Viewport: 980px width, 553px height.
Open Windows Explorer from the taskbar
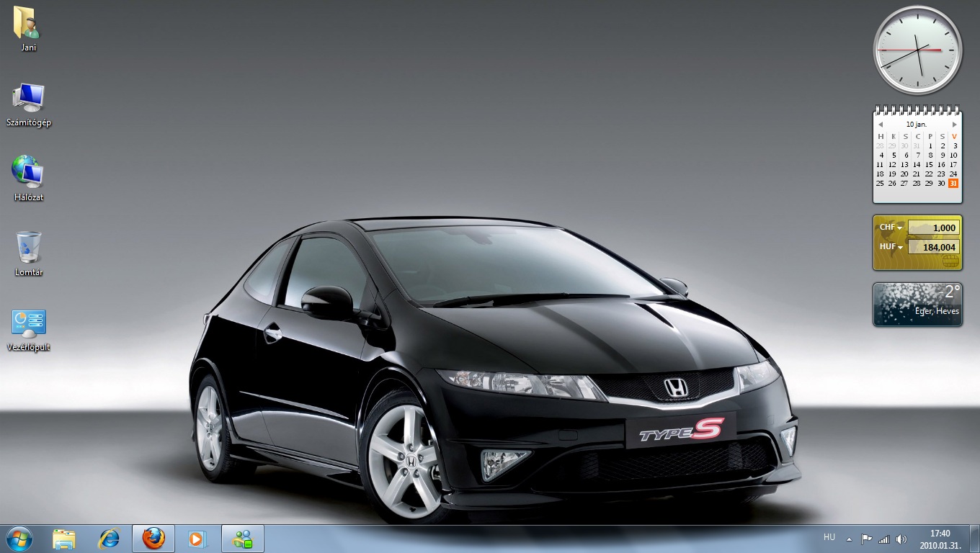(x=64, y=539)
